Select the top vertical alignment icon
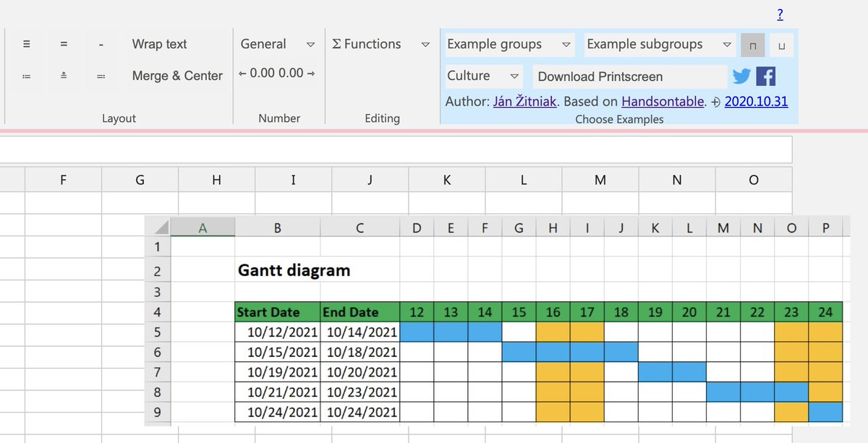 27,76
